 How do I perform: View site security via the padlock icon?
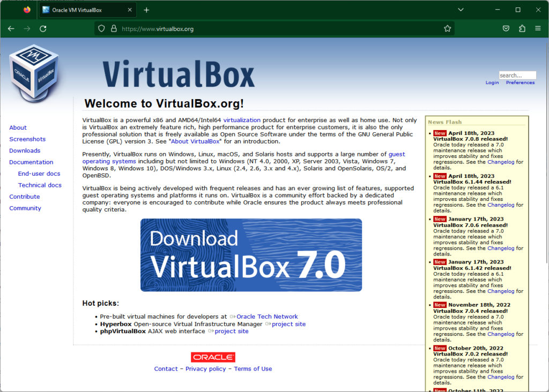coord(114,29)
